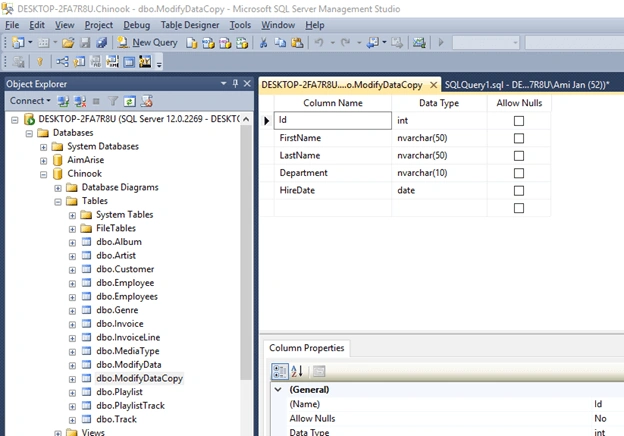This screenshot has width=624, height=436.
Task: Click the Analysis Services MDX Query icon
Action: click(208, 43)
